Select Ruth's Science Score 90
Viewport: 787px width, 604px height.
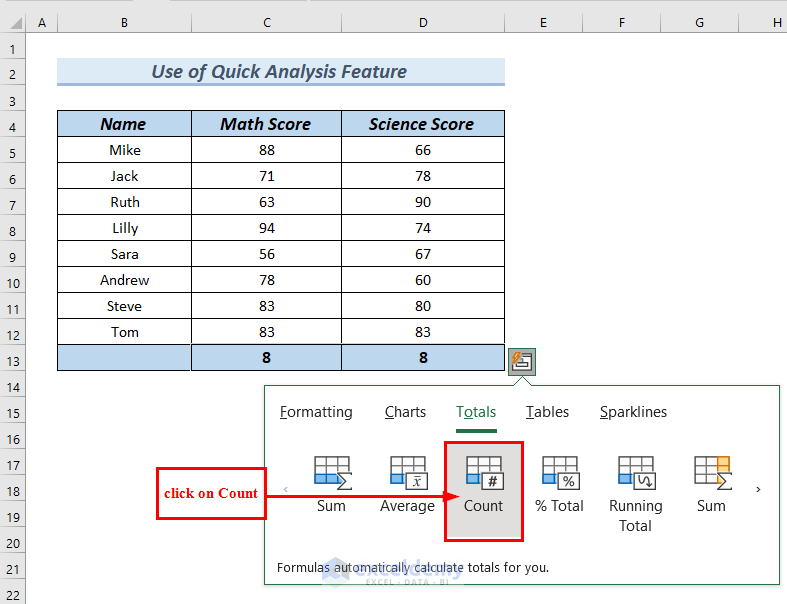coord(423,202)
